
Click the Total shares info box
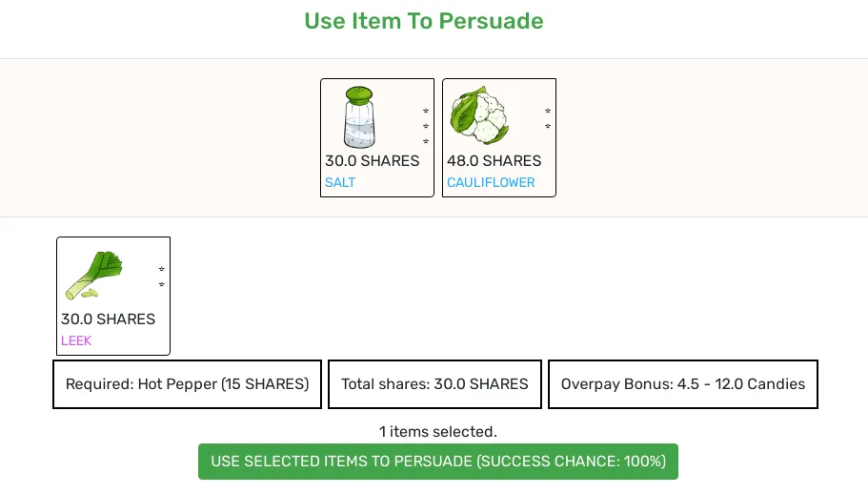[x=434, y=384]
